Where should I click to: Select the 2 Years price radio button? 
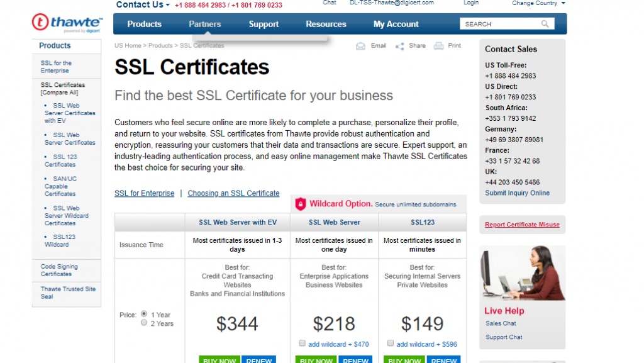tap(144, 323)
